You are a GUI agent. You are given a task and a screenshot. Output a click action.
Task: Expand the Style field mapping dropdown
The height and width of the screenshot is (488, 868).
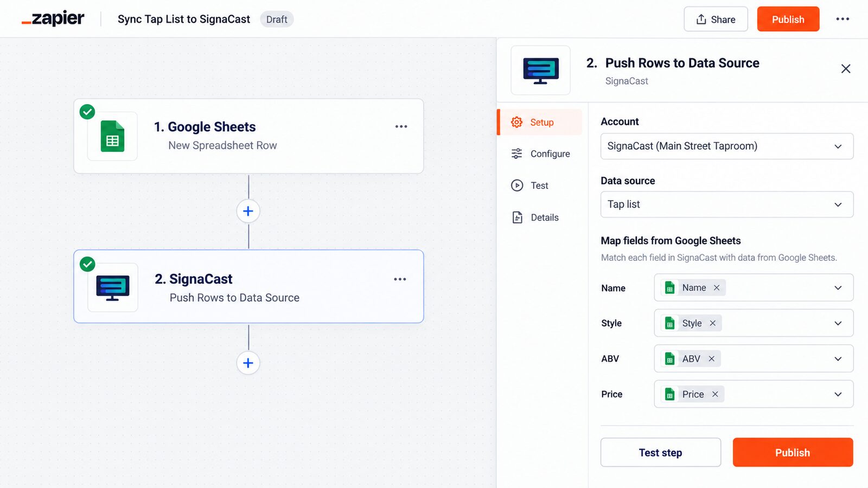pyautogui.click(x=838, y=323)
